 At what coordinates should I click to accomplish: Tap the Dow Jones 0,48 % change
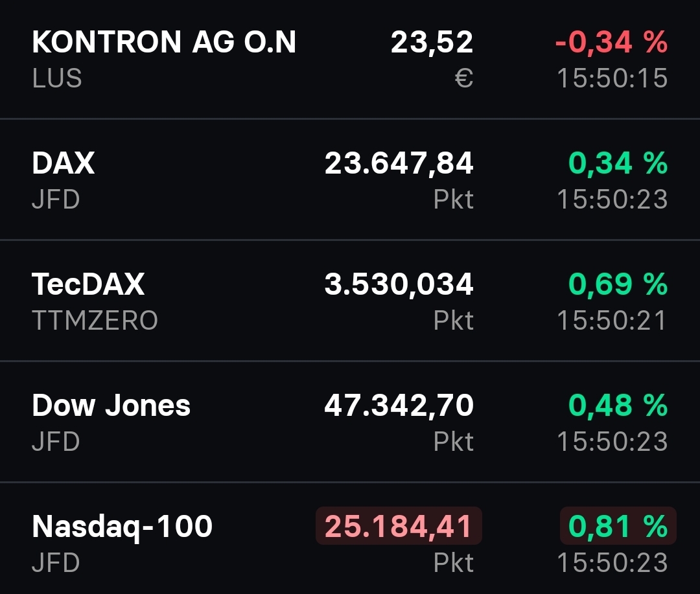[x=618, y=406]
